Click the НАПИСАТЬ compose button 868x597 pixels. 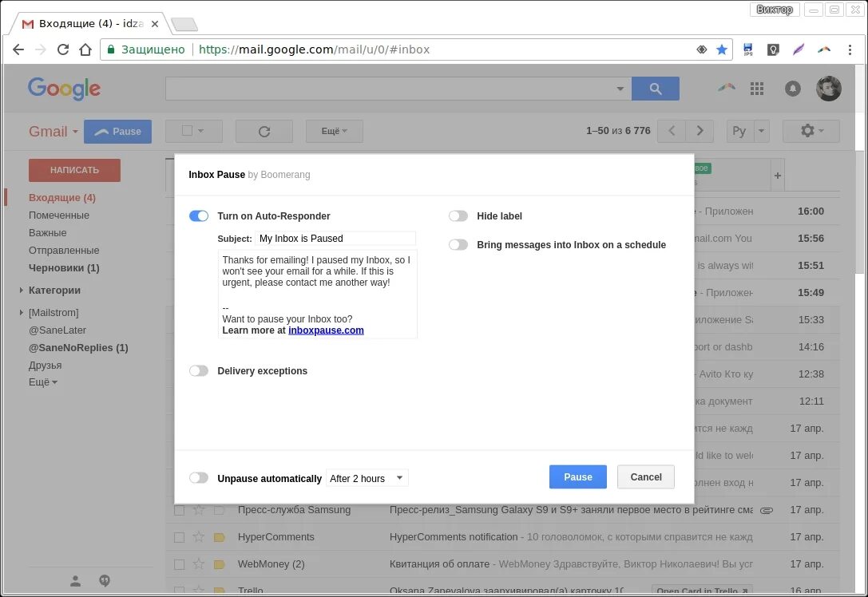(x=75, y=171)
